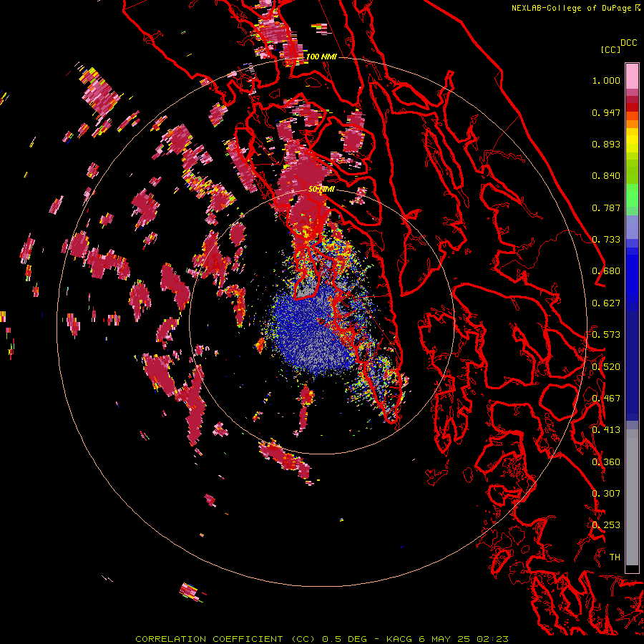
Task: Click the Correlation Coefficient caption at bottom
Action: point(322,639)
